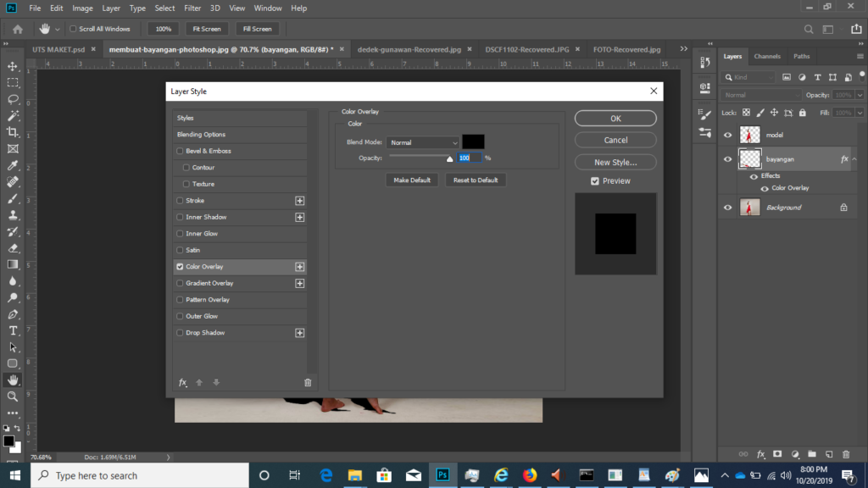Switch to the UTS MAKET.psd tab
868x488 pixels.
point(58,49)
